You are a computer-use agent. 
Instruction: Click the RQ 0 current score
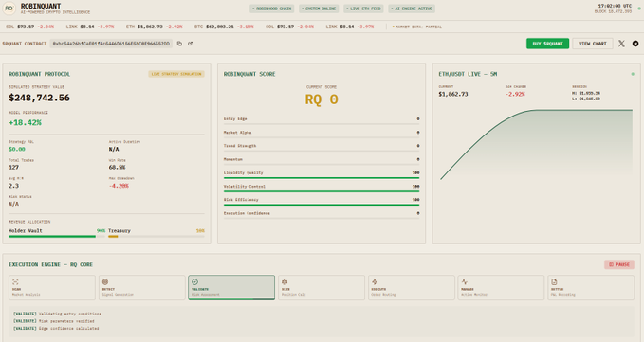322,99
